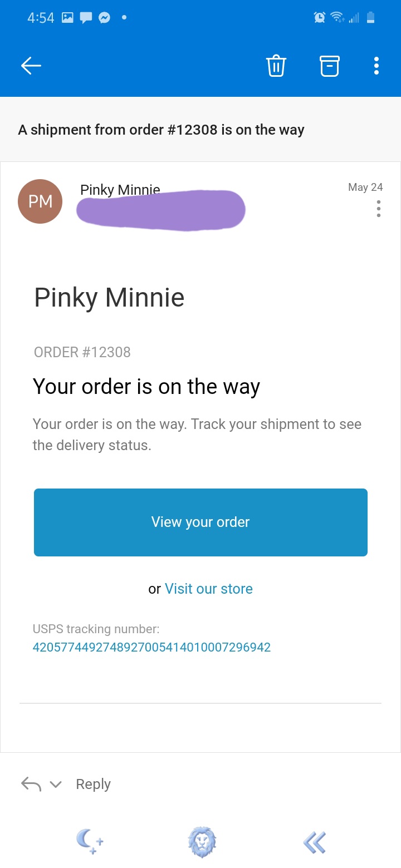Tap the battery icon in status bar

371,18
